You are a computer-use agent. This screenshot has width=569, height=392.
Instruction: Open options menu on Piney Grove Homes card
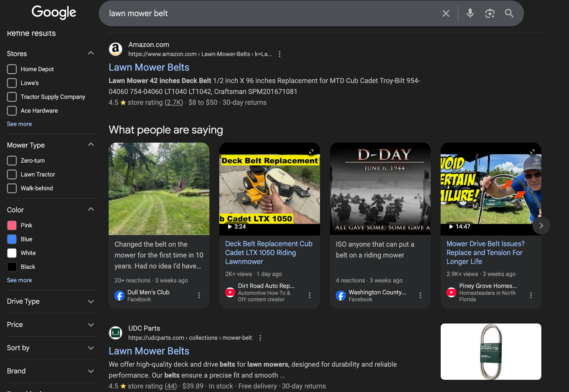pos(531,295)
